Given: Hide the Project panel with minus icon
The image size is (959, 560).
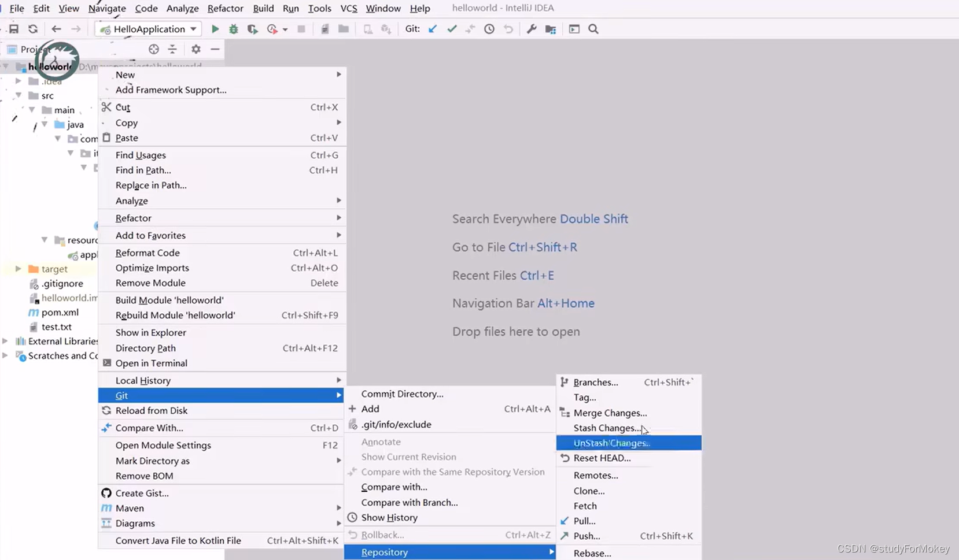Looking at the screenshot, I should (x=215, y=49).
